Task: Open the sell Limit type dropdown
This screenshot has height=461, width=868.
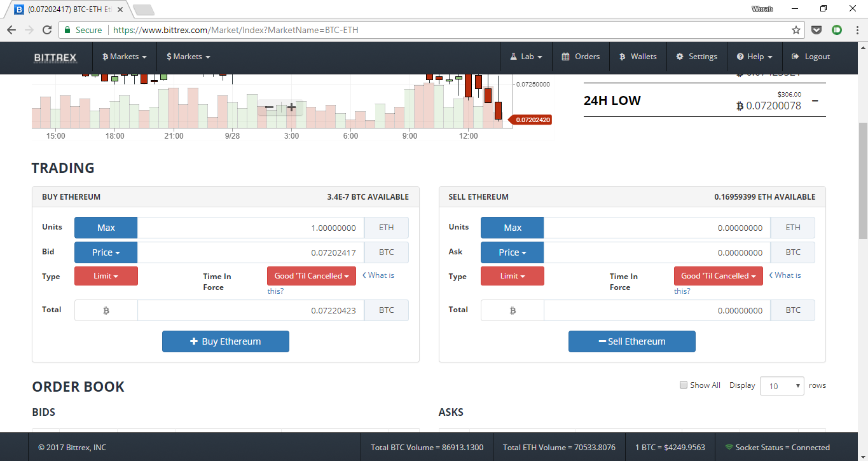Action: (x=512, y=276)
